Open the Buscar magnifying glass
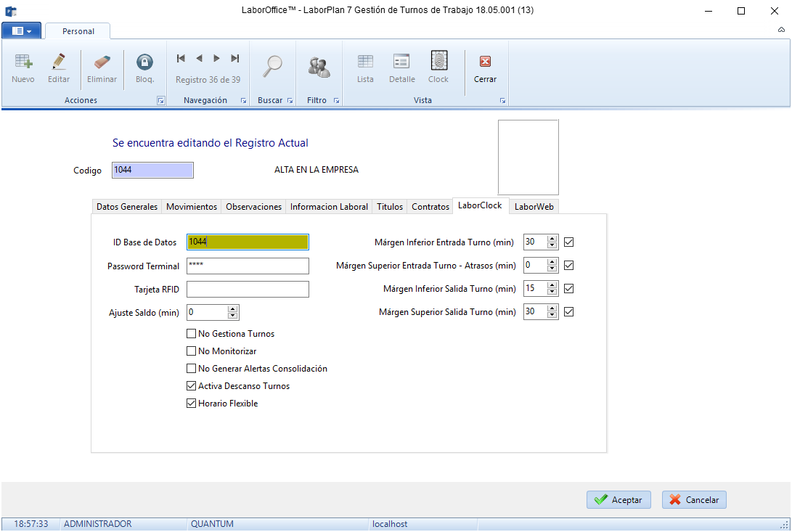The image size is (792, 532). click(x=273, y=66)
